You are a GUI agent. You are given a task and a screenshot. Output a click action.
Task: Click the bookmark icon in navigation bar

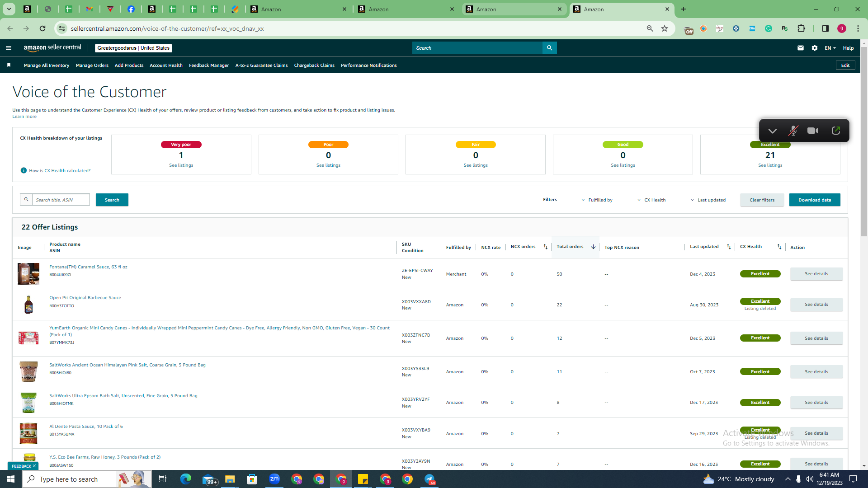[x=9, y=65]
